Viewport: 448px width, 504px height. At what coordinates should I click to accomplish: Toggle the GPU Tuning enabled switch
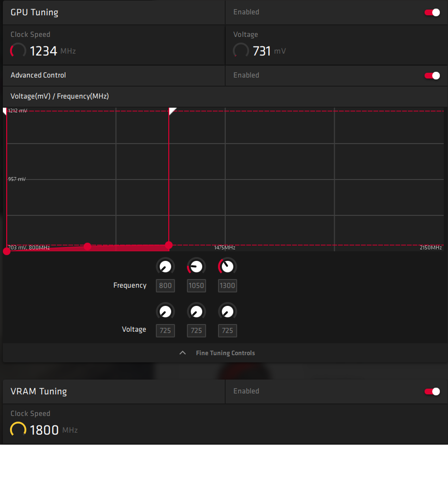(x=432, y=12)
